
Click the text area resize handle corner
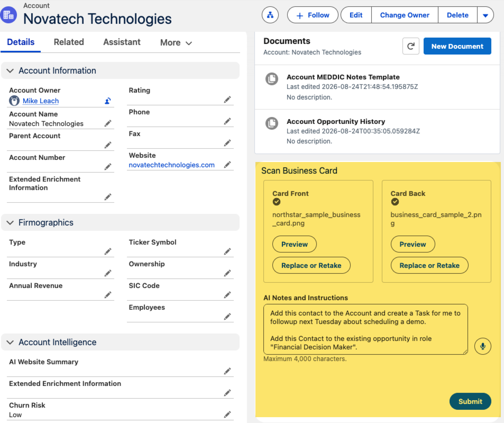pyautogui.click(x=465, y=352)
